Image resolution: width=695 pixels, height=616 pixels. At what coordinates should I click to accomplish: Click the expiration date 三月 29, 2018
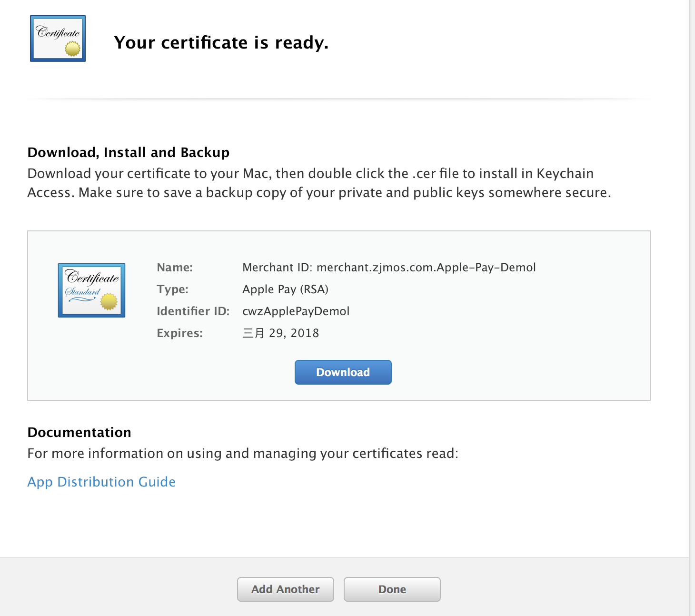280,333
